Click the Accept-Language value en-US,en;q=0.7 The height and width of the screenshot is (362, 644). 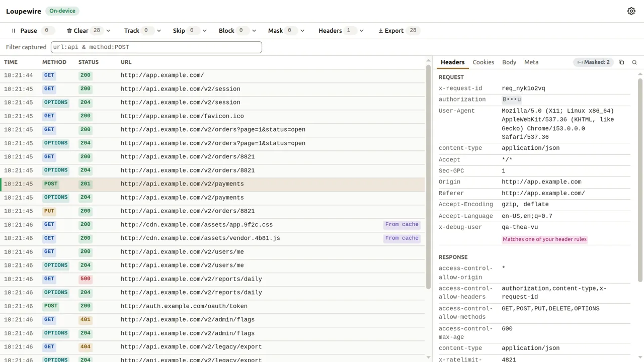coord(527,216)
